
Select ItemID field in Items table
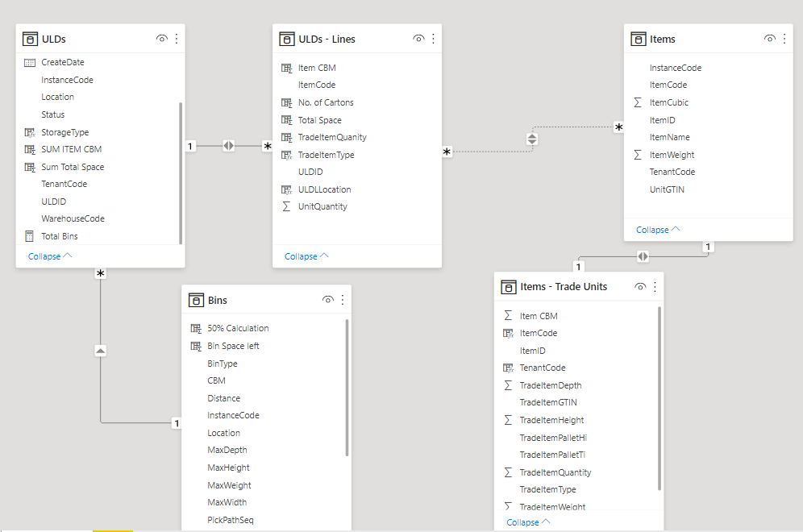click(x=662, y=120)
